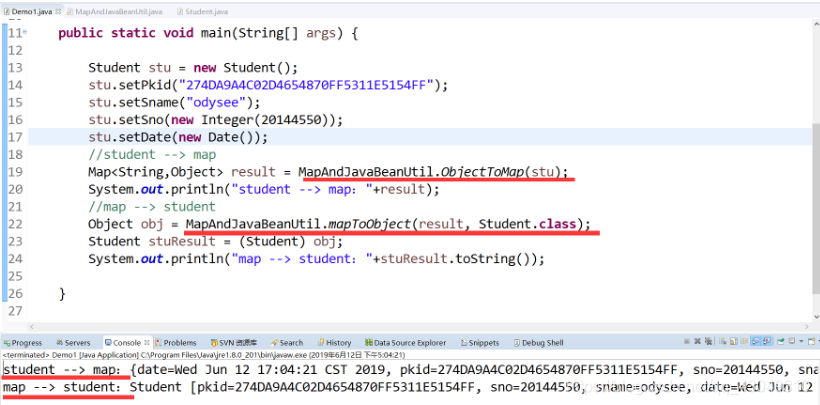Switch to the Servers view tab

[x=73, y=343]
